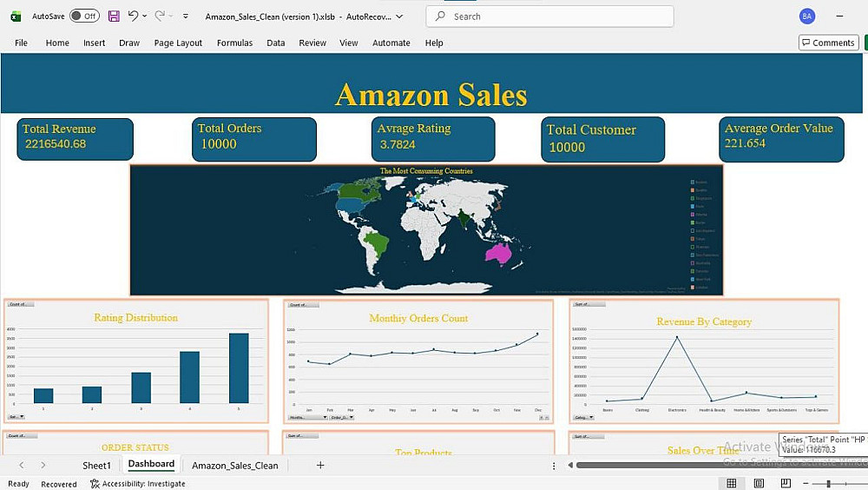This screenshot has height=490, width=868.
Task: Switch to the Home ribbon tab
Action: (57, 43)
